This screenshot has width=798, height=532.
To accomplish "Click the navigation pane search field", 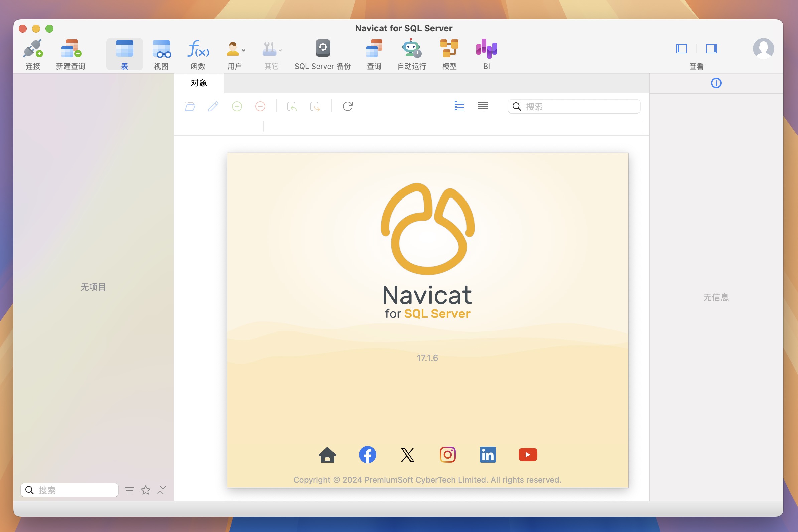I will pyautogui.click(x=70, y=490).
